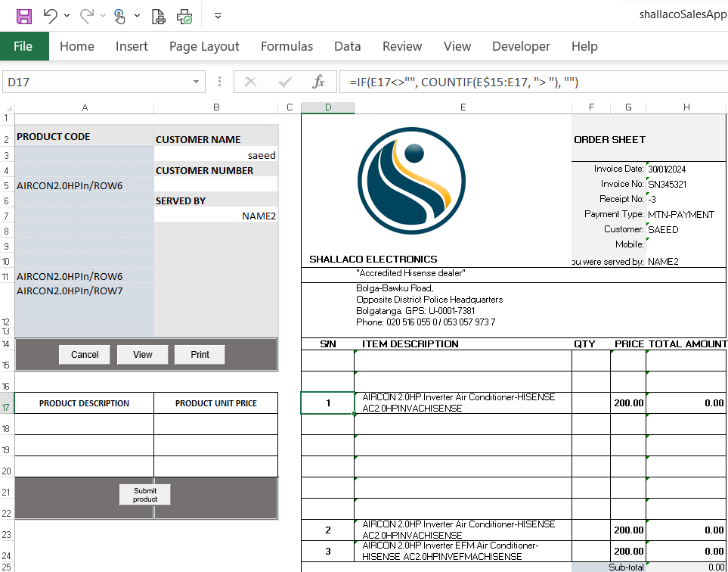Open the Formulas tab

287,46
